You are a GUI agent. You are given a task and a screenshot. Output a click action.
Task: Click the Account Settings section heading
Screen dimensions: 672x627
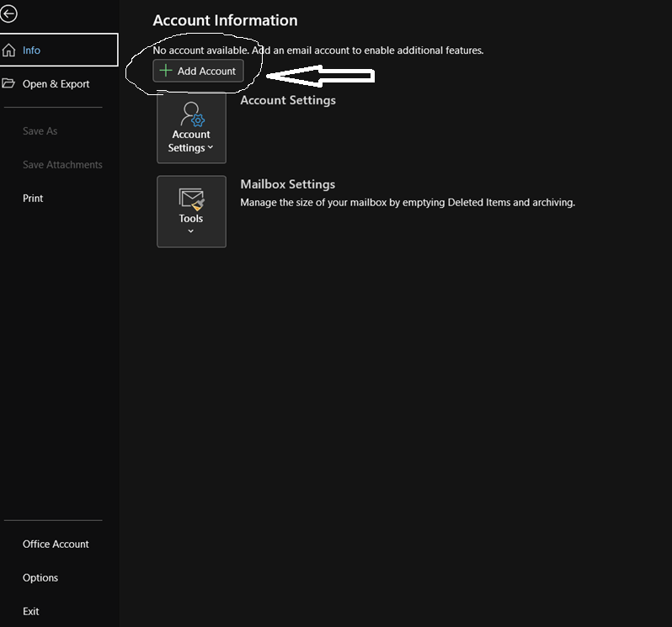pos(288,100)
